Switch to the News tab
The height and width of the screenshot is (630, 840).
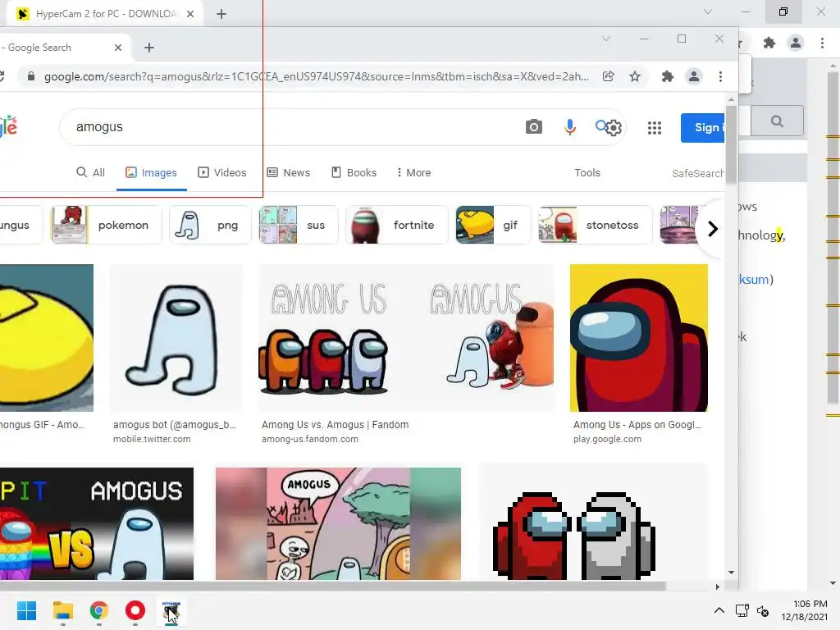[288, 172]
